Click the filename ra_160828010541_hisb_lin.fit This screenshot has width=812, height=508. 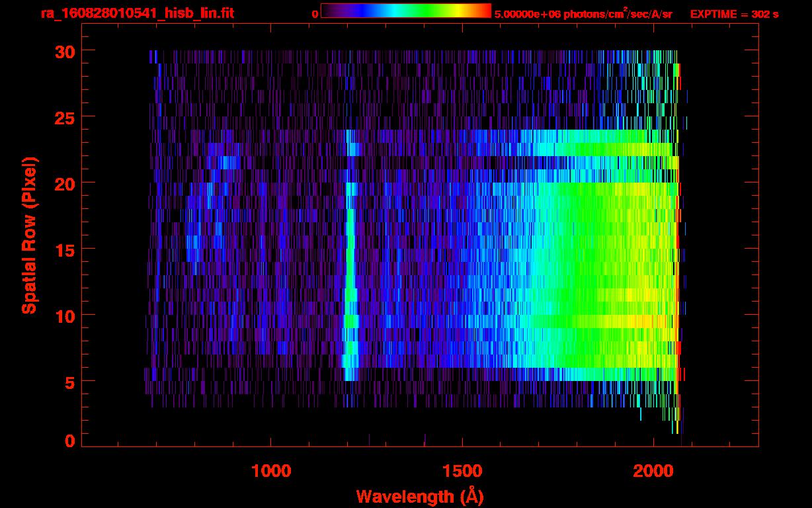pos(137,13)
